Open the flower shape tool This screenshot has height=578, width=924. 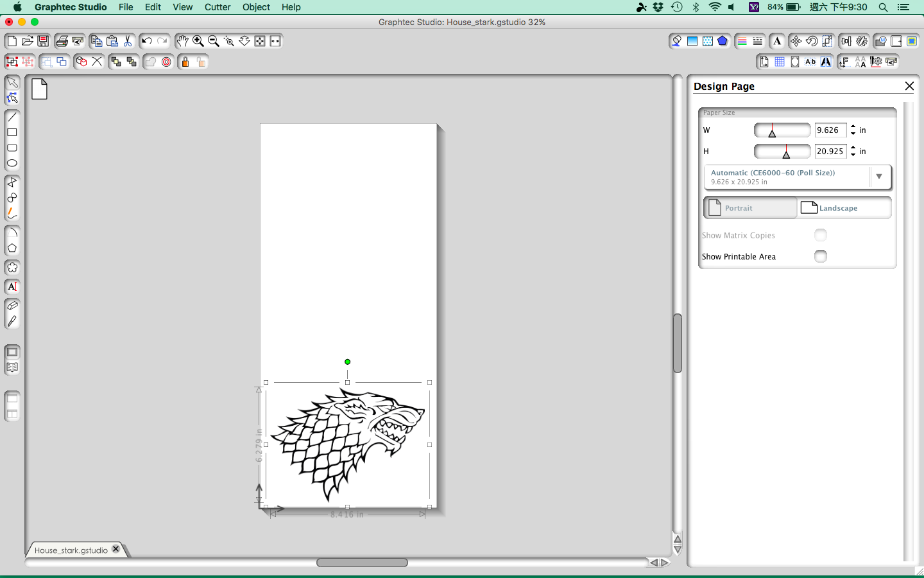click(12, 268)
